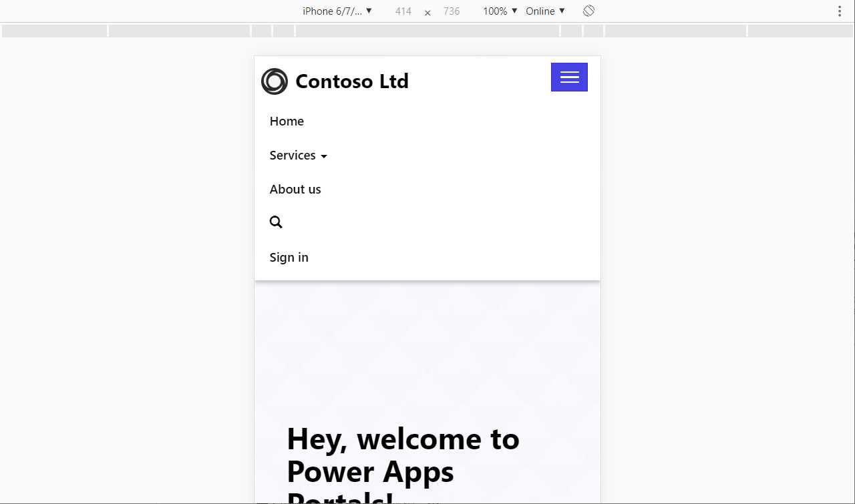Go to the Home menu item
The image size is (855, 504).
[x=287, y=121]
